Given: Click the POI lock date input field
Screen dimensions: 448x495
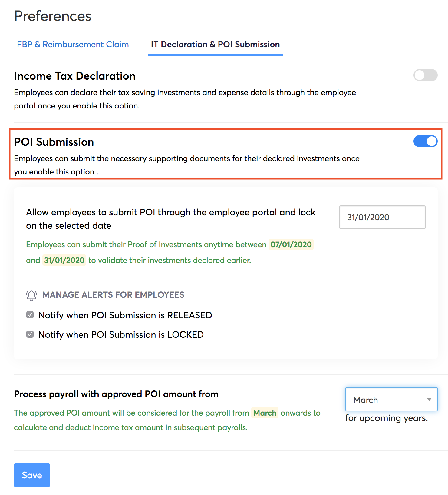Looking at the screenshot, I should click(x=382, y=217).
